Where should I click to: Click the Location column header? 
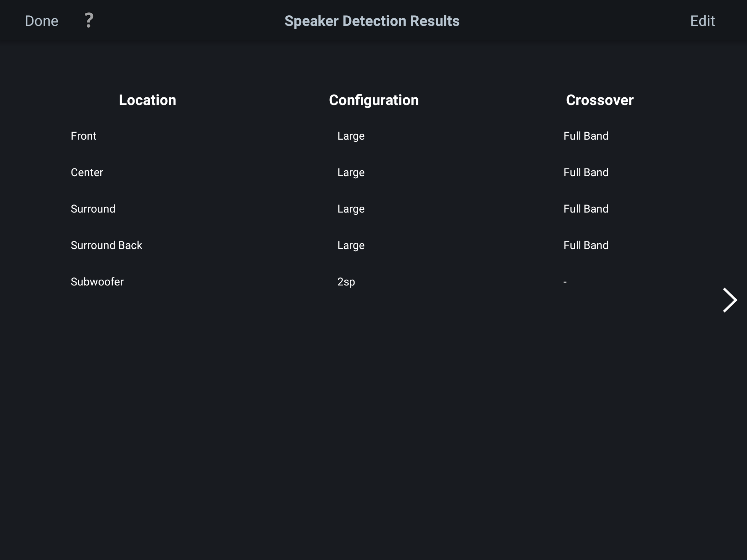(x=147, y=100)
